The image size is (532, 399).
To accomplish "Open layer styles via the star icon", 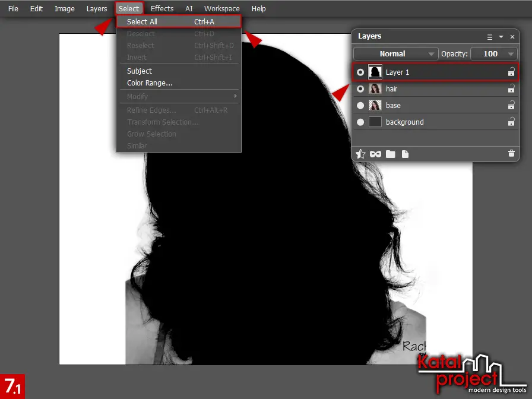I will [360, 154].
